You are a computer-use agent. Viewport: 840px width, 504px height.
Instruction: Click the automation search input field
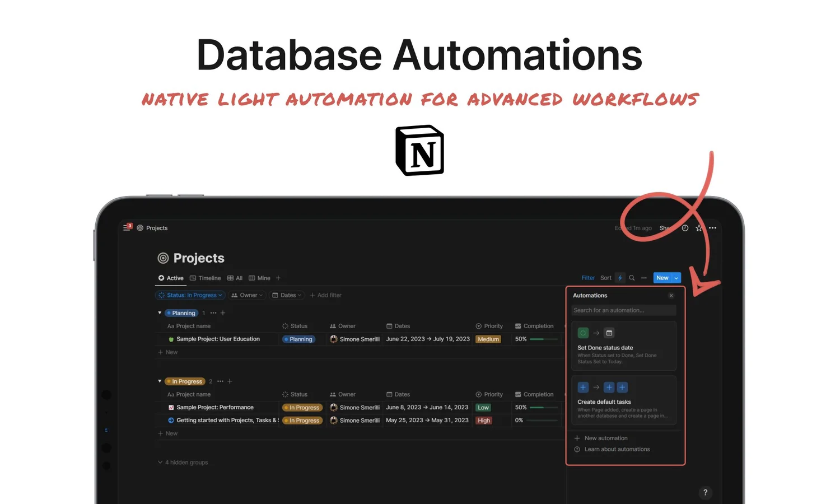click(x=623, y=310)
